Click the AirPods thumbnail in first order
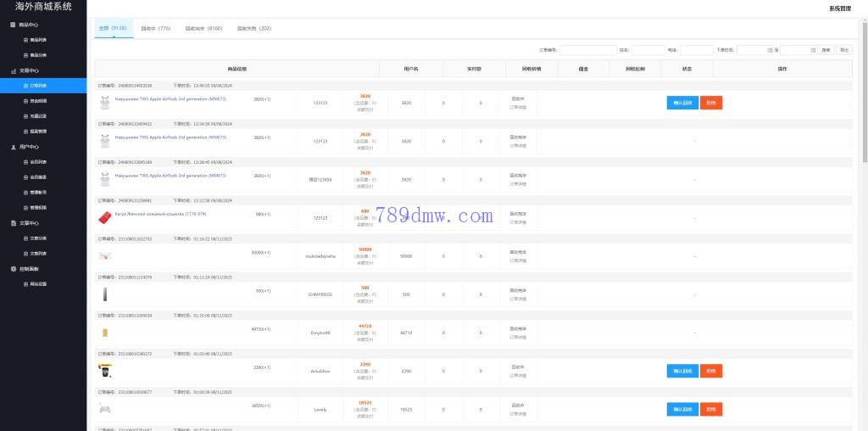The image size is (868, 431). tap(104, 103)
